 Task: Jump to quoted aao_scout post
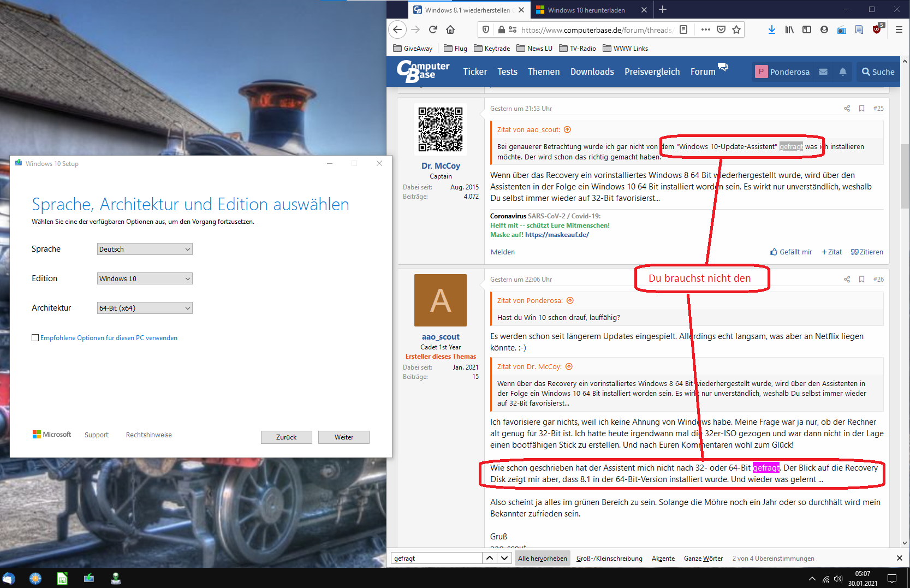click(567, 129)
